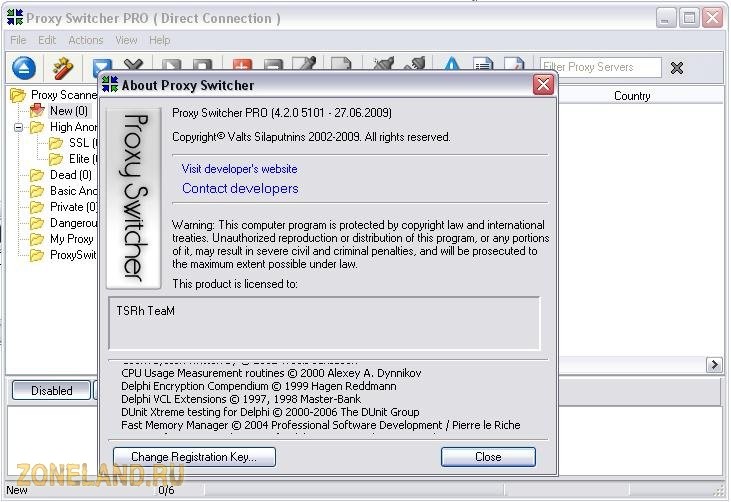Click the red plus add-proxy icon
Viewport: 731px width, 502px height.
point(242,66)
